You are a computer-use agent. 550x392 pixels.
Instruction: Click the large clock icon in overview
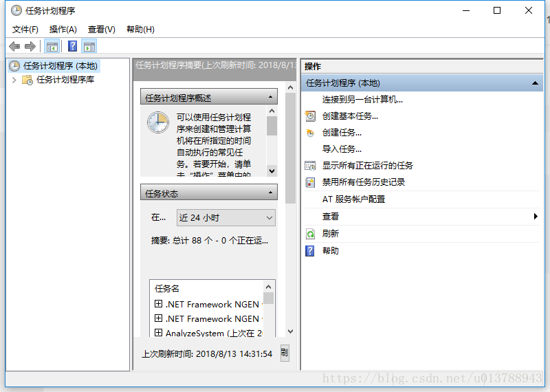point(158,122)
